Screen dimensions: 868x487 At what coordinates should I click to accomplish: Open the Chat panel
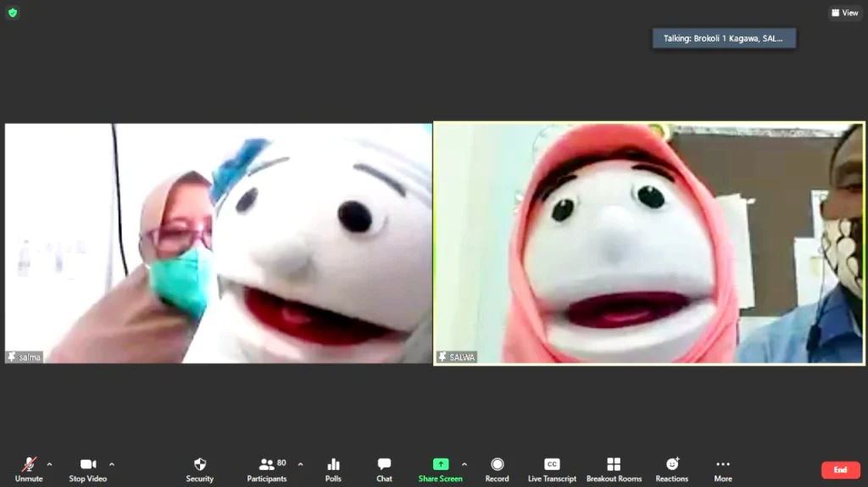pyautogui.click(x=384, y=469)
